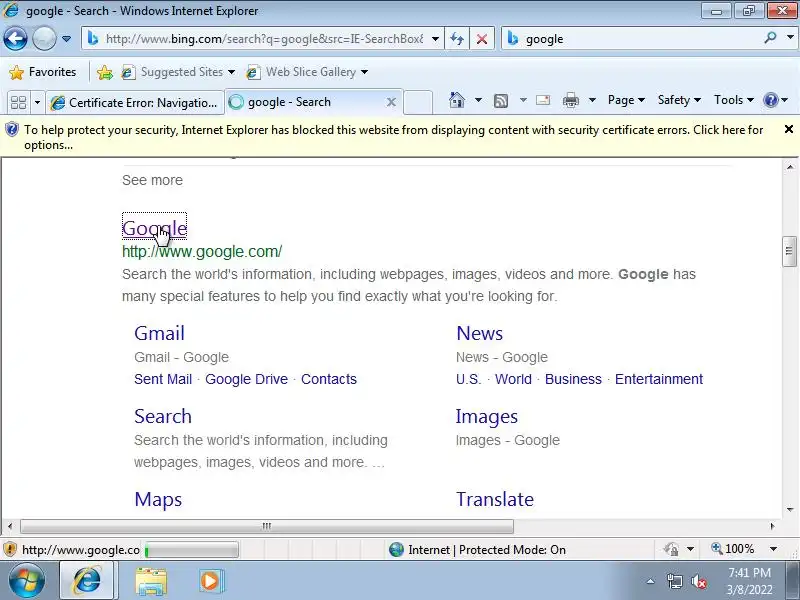The image size is (800, 600).
Task: Open a new blank tab
Action: tap(418, 102)
